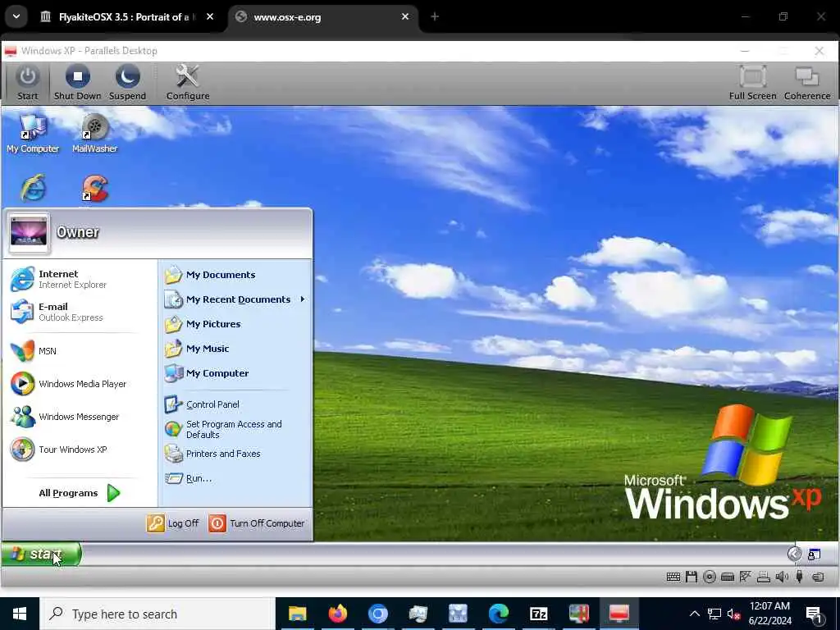This screenshot has height=630, width=840.
Task: Click the sound speaker status icon
Action: pyautogui.click(x=782, y=577)
